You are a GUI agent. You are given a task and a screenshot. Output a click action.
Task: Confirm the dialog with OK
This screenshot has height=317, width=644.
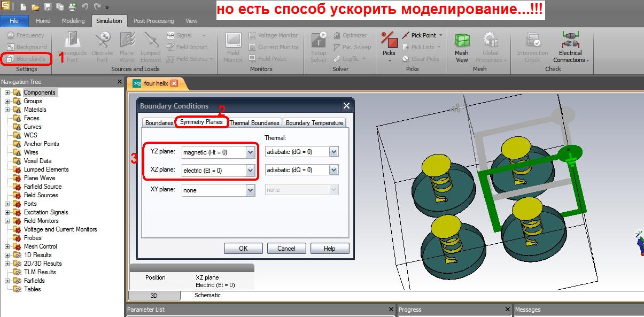(243, 248)
